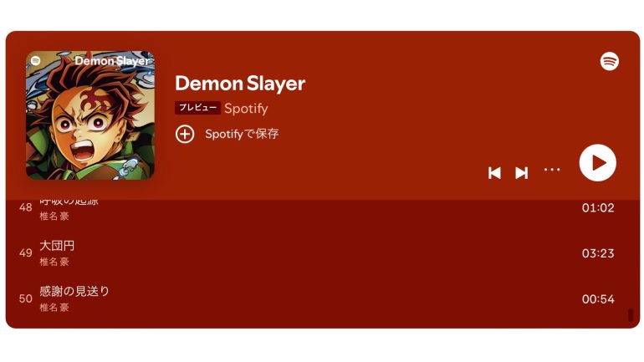Click the 03:23 duration of track 49

598,253
